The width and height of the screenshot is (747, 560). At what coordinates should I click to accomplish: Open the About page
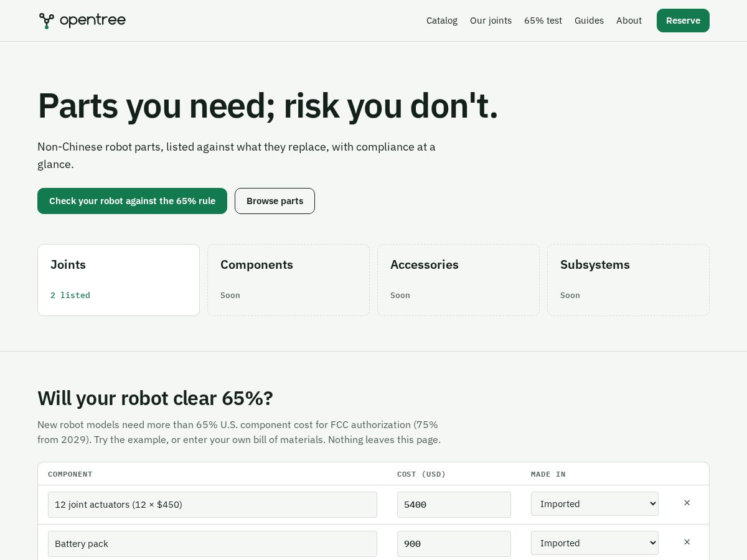click(x=629, y=21)
